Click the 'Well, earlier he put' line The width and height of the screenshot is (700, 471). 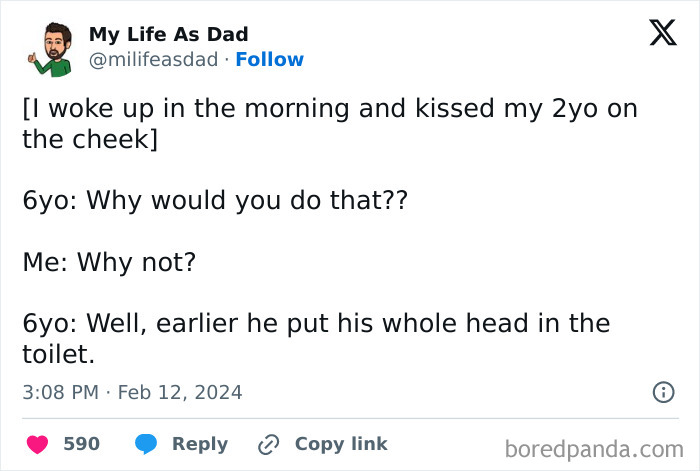pos(316,324)
